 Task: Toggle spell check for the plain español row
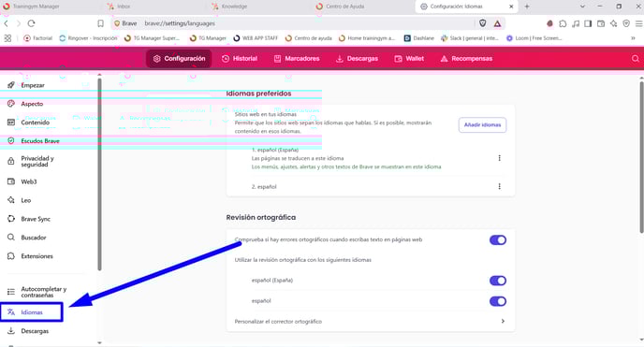[x=498, y=301]
